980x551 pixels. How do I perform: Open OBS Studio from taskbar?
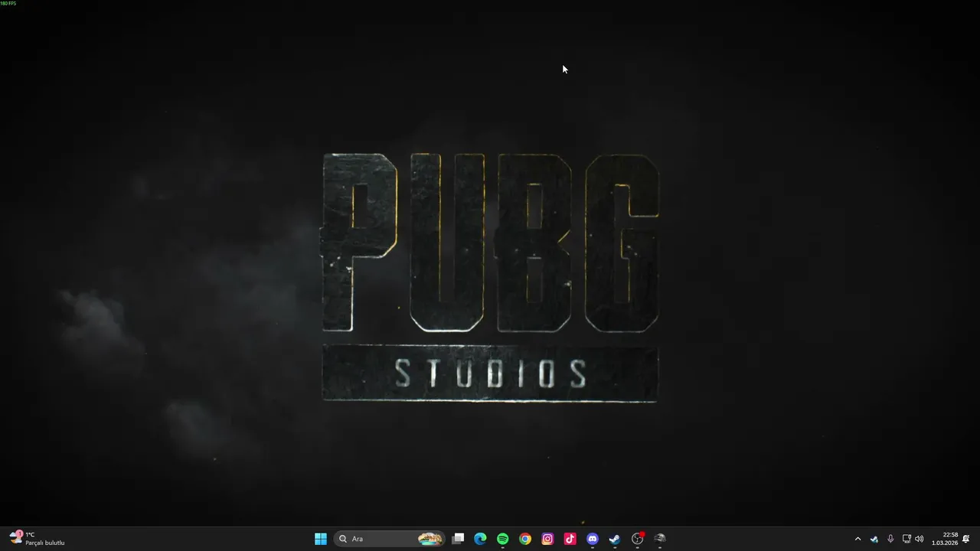637,539
